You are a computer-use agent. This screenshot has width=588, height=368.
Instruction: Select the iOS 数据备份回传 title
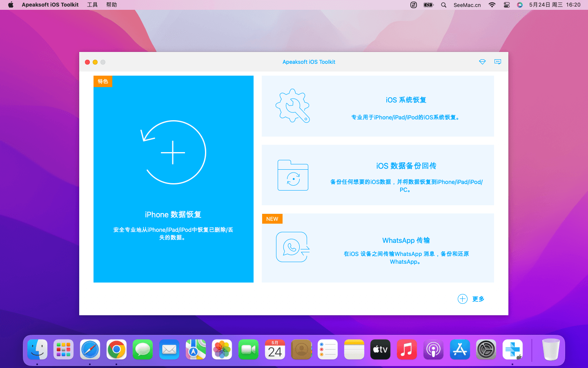[x=406, y=166]
